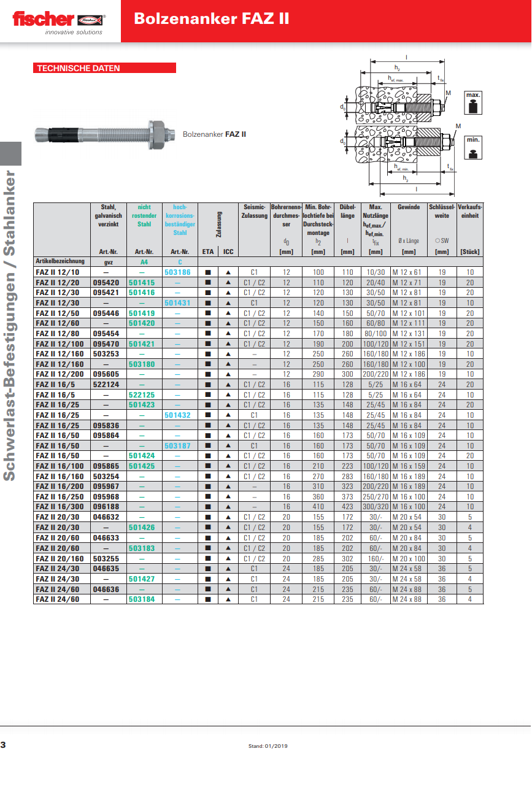Click ETA square marker in FAZ II 16/300 row
Image resolution: width=532 pixels, height=792 pixels.
[x=208, y=507]
